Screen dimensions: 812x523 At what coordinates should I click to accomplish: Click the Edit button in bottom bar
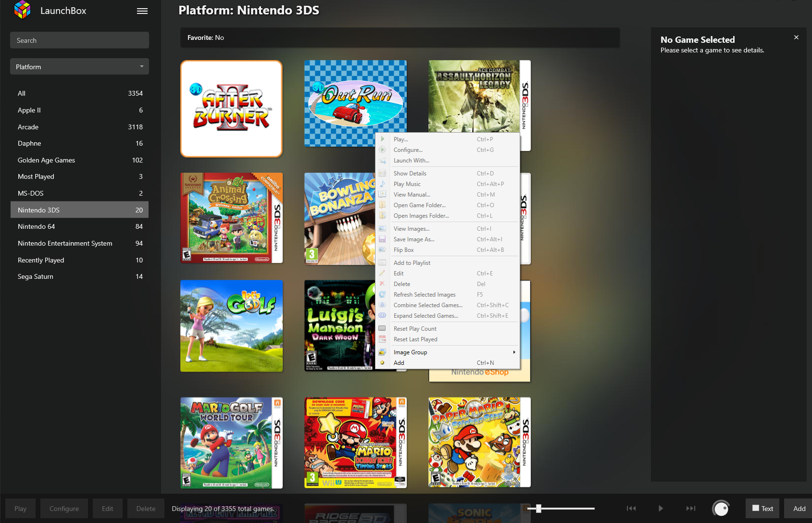(108, 508)
